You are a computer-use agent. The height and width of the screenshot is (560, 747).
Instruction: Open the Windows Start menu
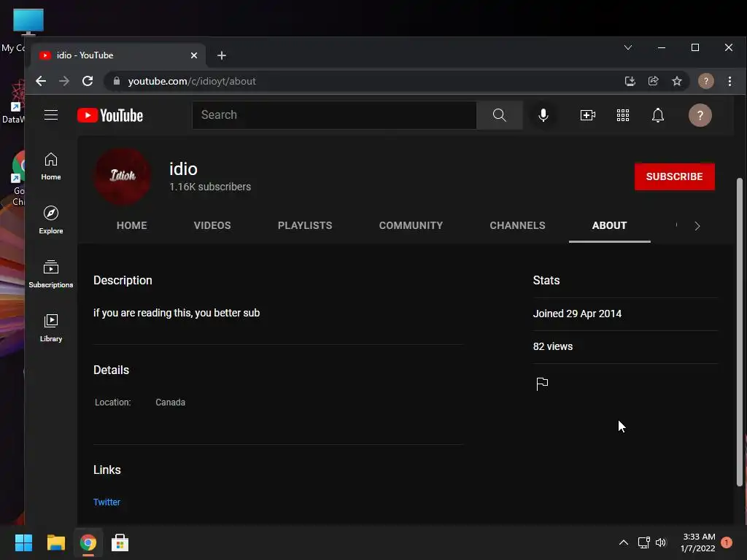point(23,542)
